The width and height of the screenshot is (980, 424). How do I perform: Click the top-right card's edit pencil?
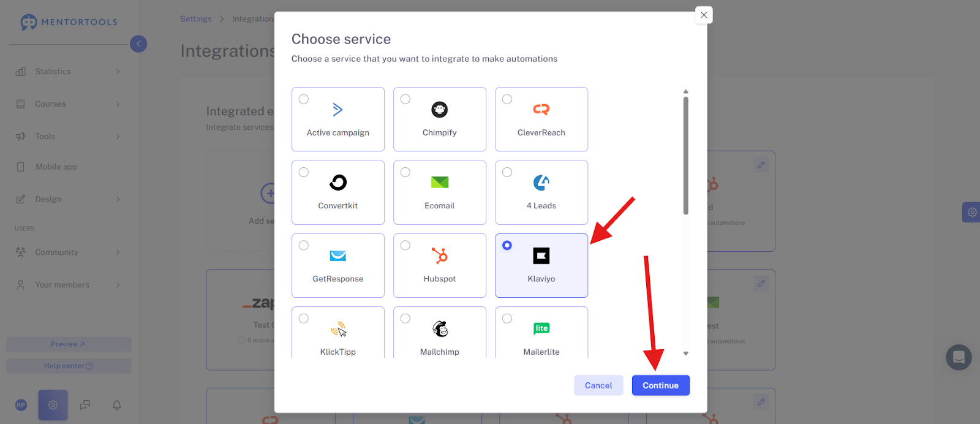761,165
